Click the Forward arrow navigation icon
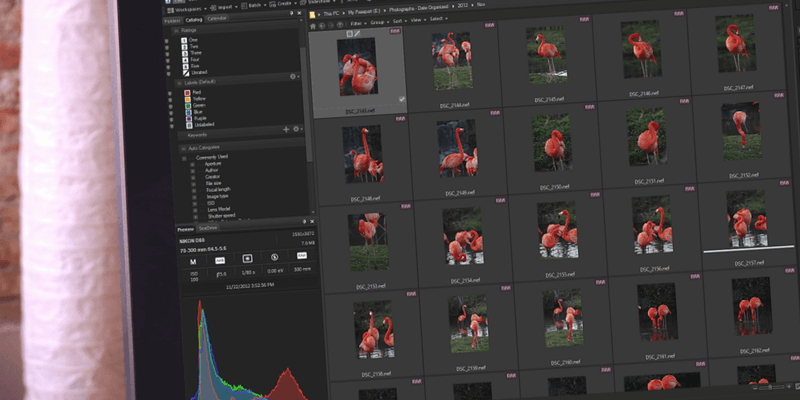Viewport: 800px width, 400px height. pos(331,25)
